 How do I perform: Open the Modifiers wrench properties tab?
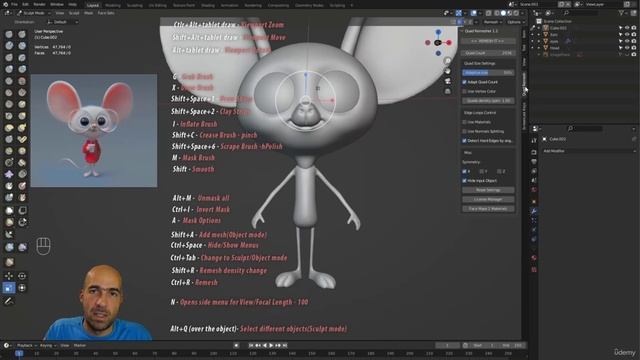pos(534,211)
